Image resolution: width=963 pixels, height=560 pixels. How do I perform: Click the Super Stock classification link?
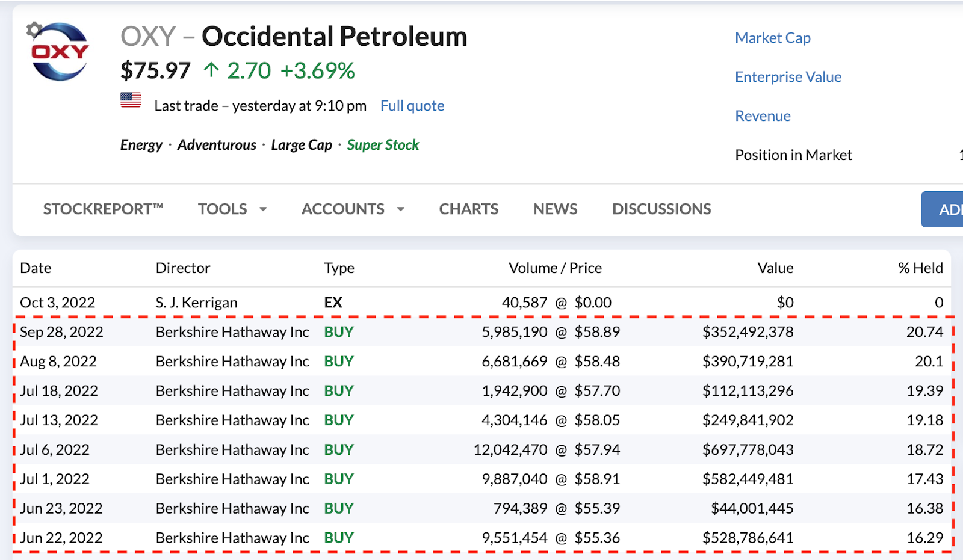pyautogui.click(x=383, y=145)
